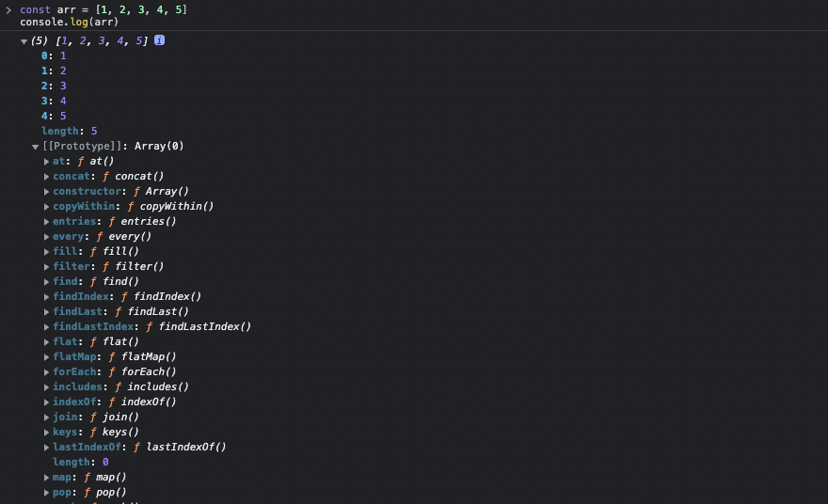This screenshot has width=828, height=504.
Task: Click the info icon beside array preview
Action: click(x=159, y=40)
